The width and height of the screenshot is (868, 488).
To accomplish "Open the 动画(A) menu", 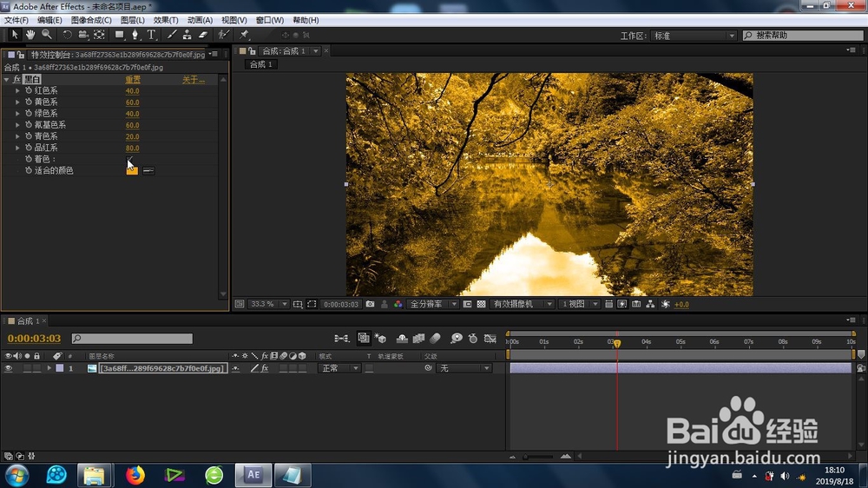I will (200, 20).
